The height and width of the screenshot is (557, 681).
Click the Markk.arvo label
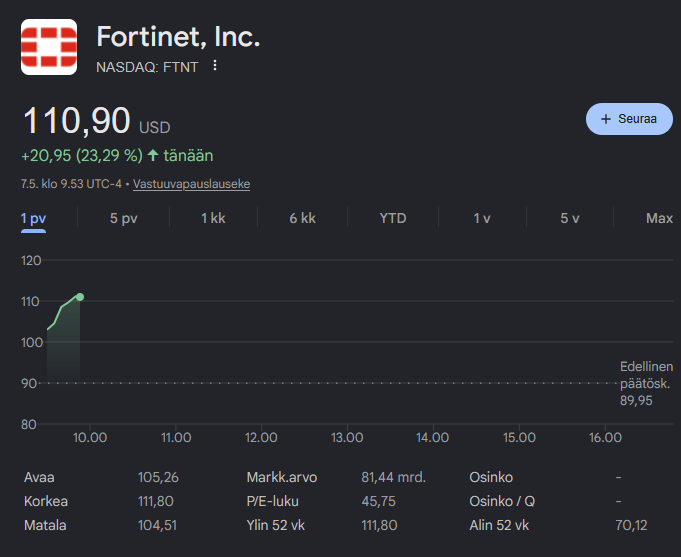[x=282, y=477]
